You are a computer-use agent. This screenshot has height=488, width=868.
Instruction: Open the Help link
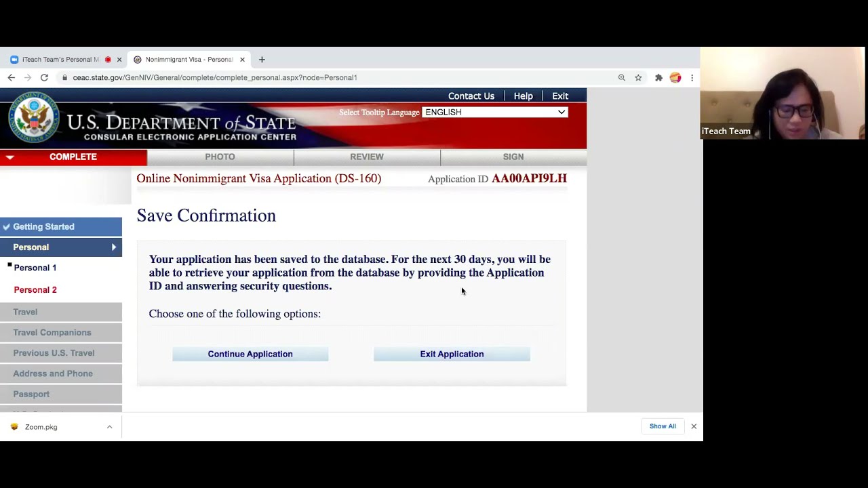pos(523,96)
